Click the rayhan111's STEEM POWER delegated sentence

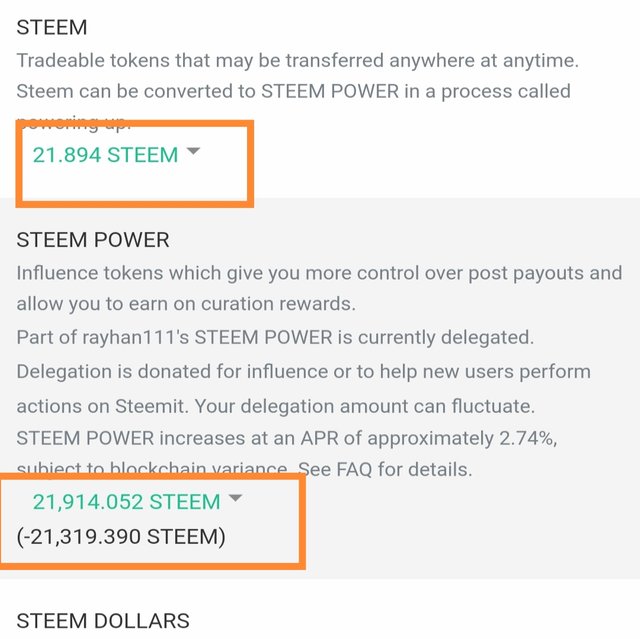point(275,337)
